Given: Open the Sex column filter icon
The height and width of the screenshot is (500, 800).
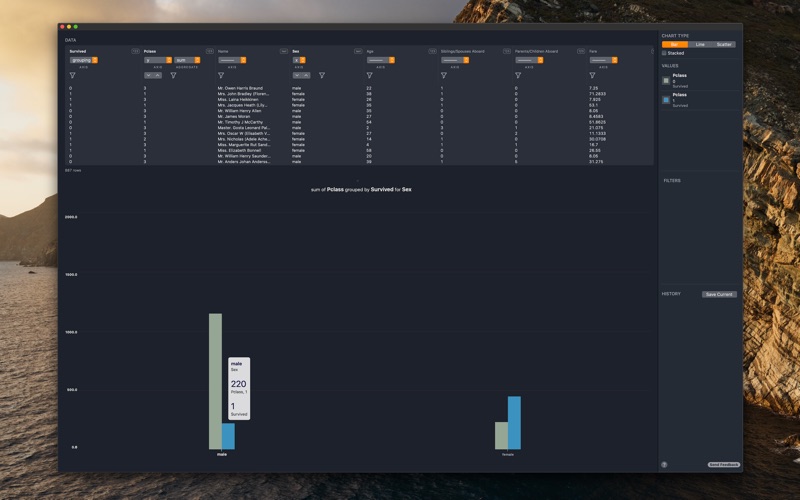Looking at the screenshot, I should click(322, 76).
